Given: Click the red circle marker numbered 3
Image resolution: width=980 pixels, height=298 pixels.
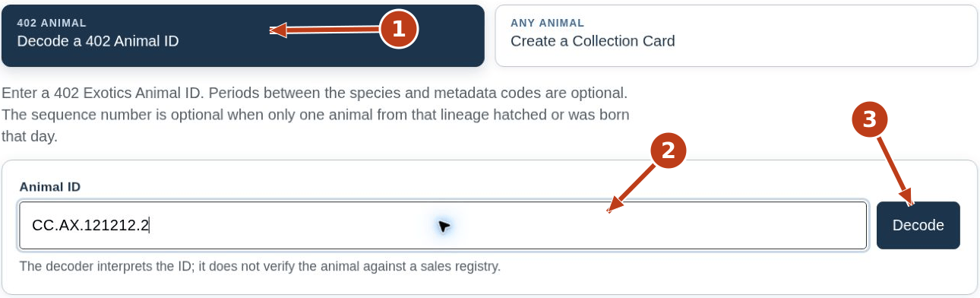Looking at the screenshot, I should click(871, 119).
